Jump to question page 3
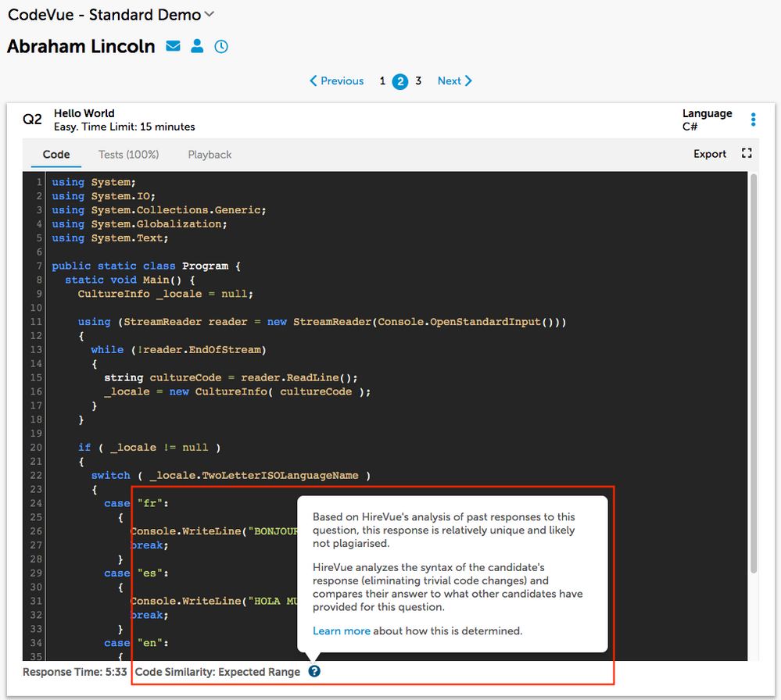 pyautogui.click(x=418, y=81)
